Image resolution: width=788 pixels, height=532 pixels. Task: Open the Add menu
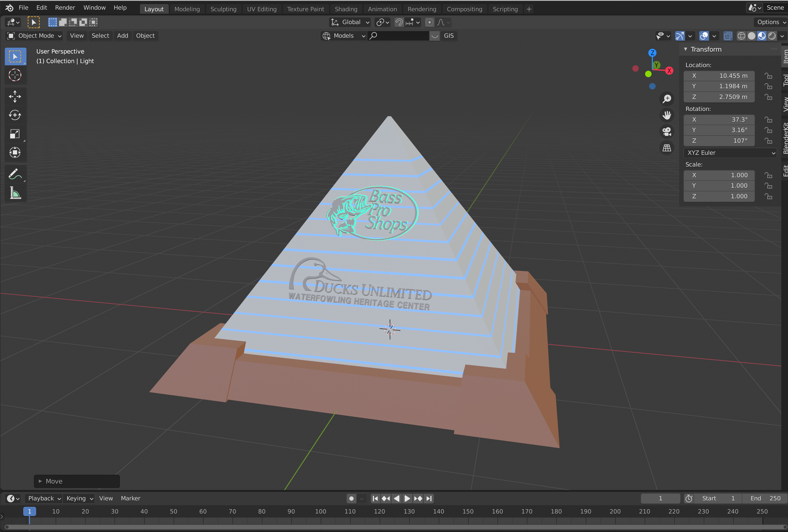pyautogui.click(x=122, y=36)
